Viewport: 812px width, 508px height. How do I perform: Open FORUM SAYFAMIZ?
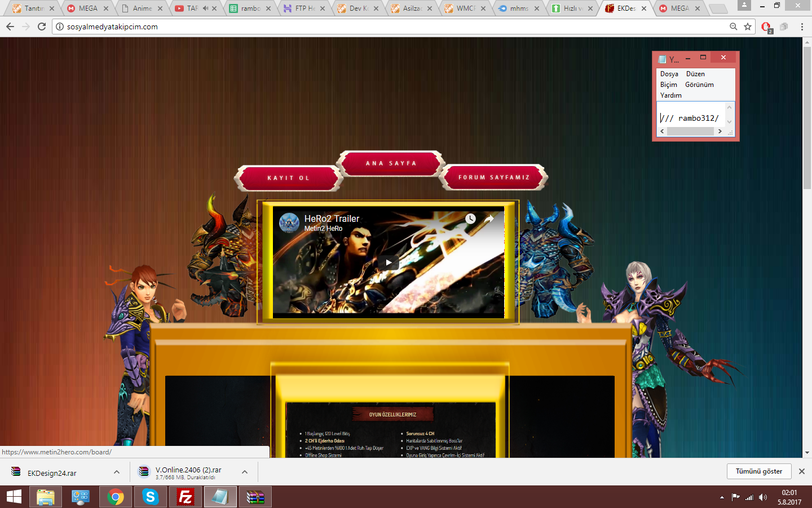(494, 178)
